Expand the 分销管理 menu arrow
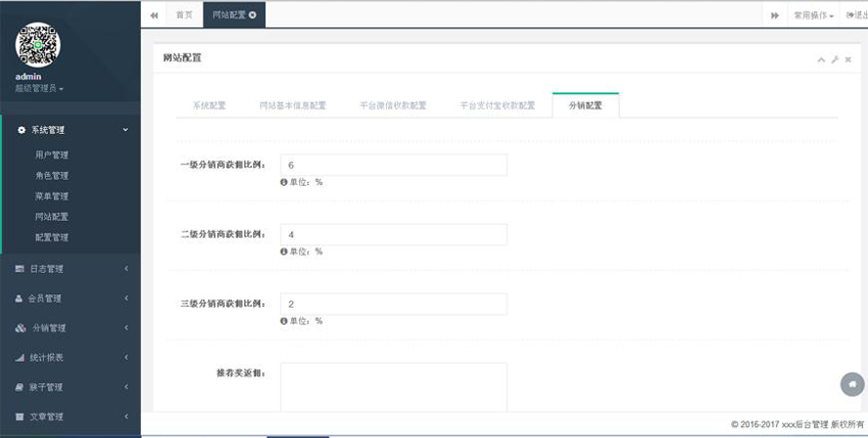Screen dimensions: 868x438 click(x=126, y=328)
